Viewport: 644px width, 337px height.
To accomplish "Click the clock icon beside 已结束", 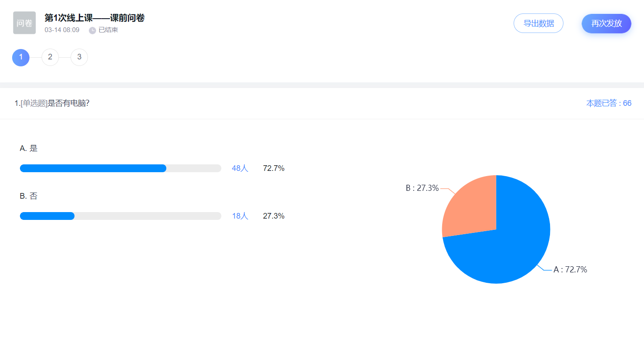I will (x=92, y=30).
